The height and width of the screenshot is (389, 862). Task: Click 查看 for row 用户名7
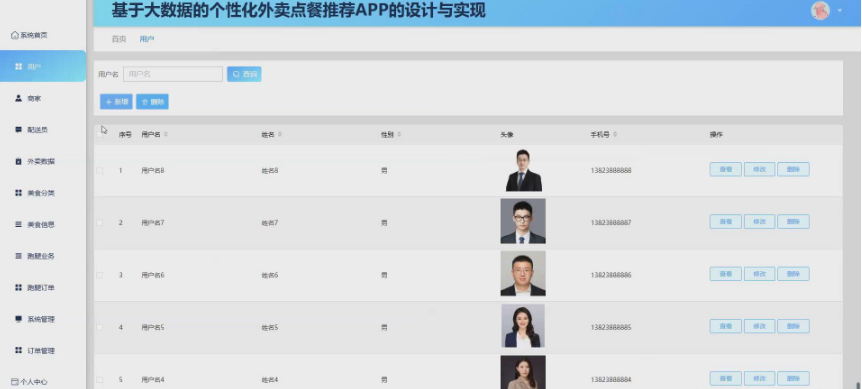pos(726,221)
